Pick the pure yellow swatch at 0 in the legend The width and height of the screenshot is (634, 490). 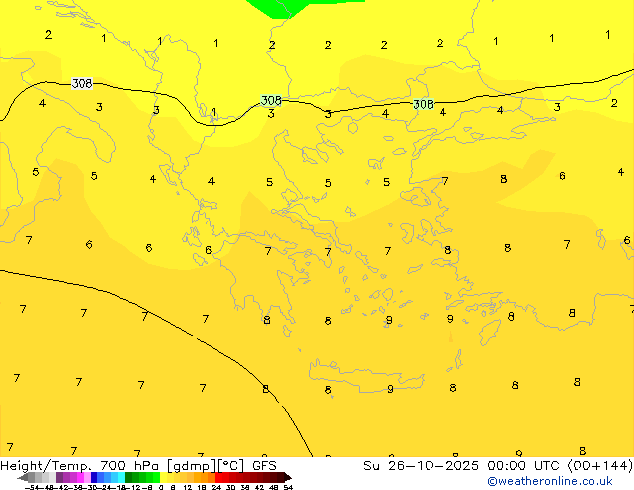[163, 478]
